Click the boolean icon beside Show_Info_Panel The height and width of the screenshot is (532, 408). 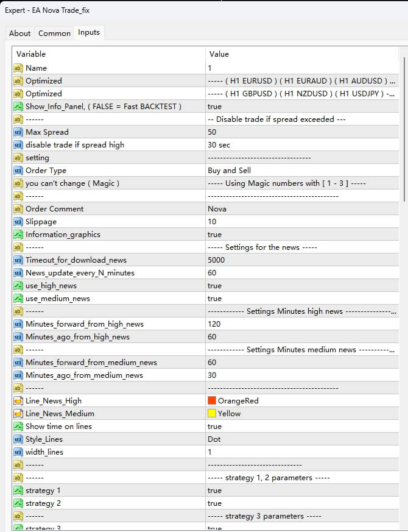[x=18, y=107]
